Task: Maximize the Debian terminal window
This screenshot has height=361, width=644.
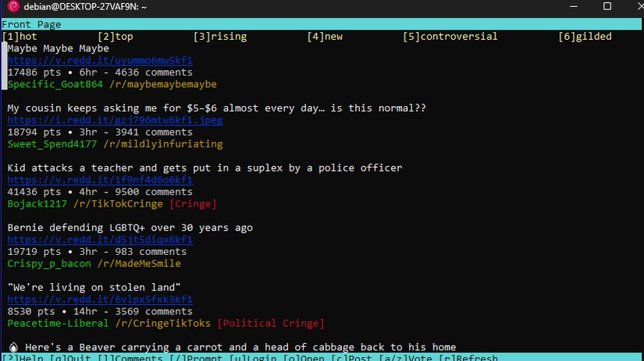Action: pos(607,6)
